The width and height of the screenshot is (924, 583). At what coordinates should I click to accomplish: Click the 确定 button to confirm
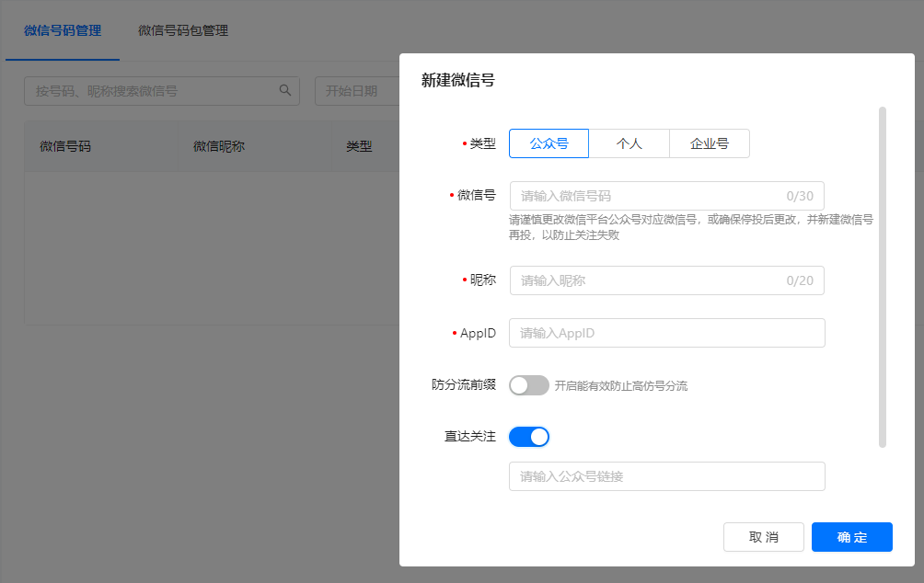pos(851,537)
